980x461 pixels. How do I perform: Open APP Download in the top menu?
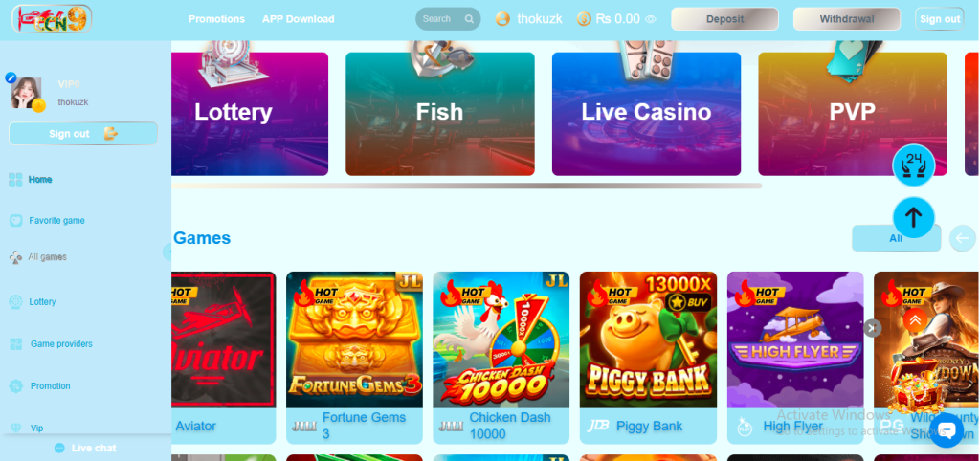[x=299, y=19]
